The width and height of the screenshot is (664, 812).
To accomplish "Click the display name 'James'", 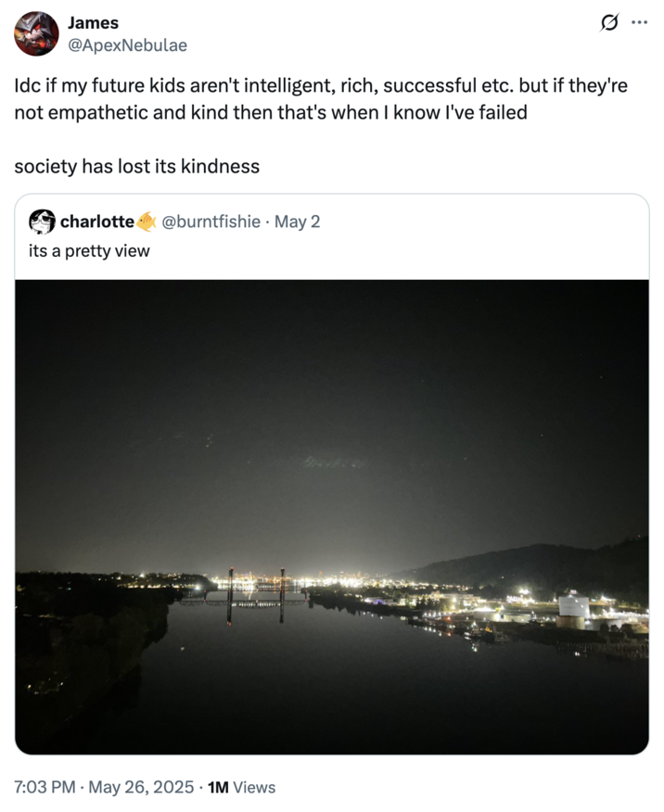I will [89, 22].
